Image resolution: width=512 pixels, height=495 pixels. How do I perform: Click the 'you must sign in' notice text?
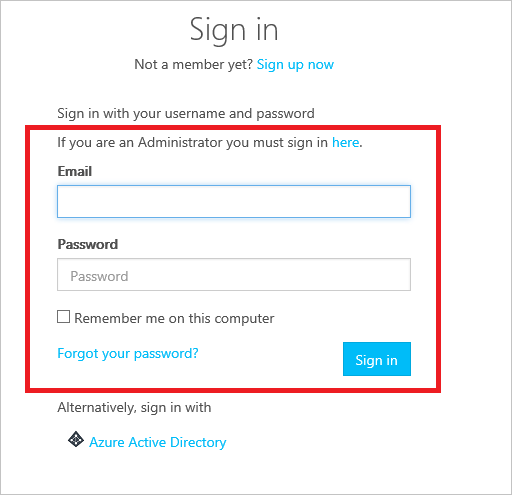[x=277, y=143]
